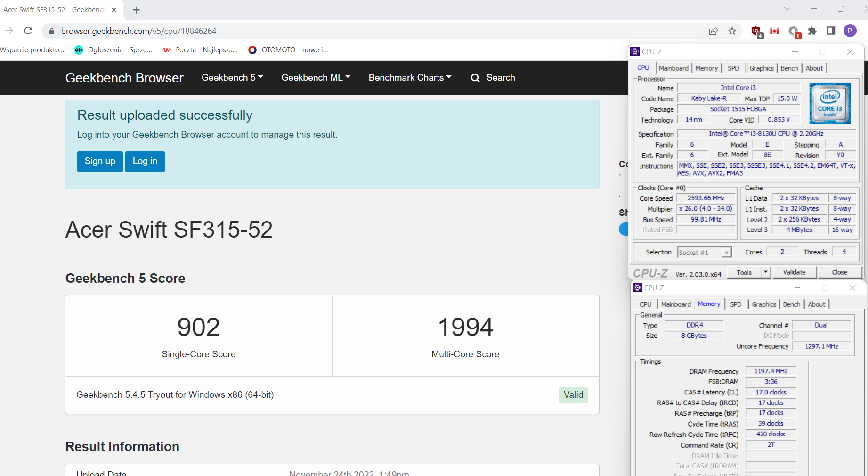Screen dimensions: 868x476
Task: Open a new tab with the plus button
Action: [136, 10]
